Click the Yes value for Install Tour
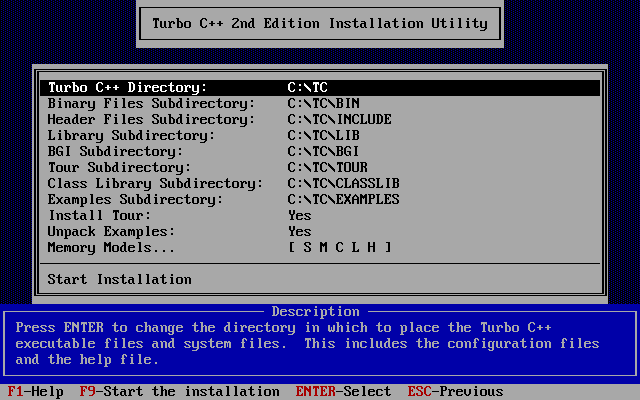Viewport: 640px width, 400px height. (x=300, y=215)
